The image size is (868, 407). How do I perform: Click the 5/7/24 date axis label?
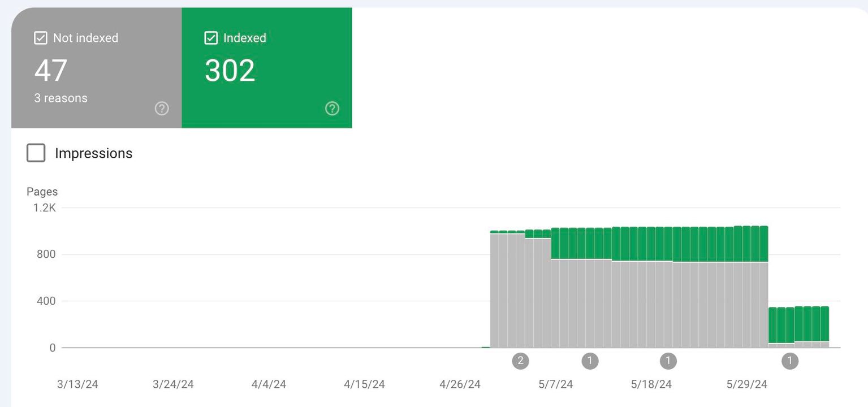pyautogui.click(x=555, y=384)
